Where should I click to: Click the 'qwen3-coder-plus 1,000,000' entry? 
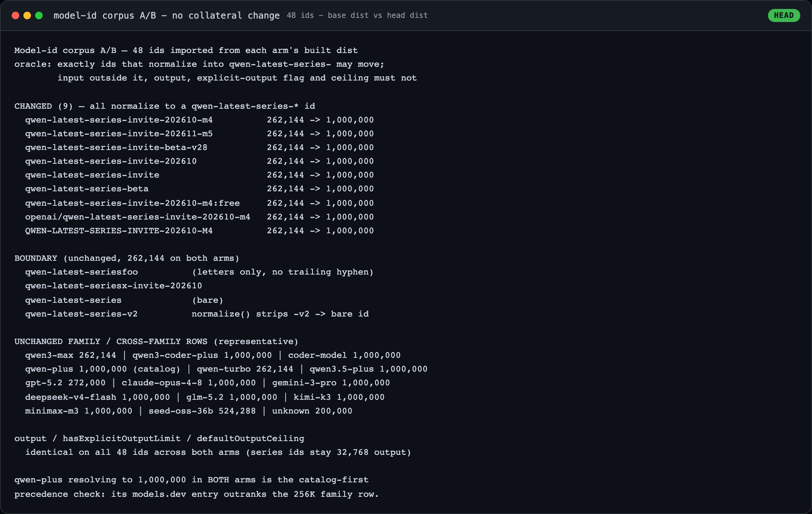(x=202, y=355)
